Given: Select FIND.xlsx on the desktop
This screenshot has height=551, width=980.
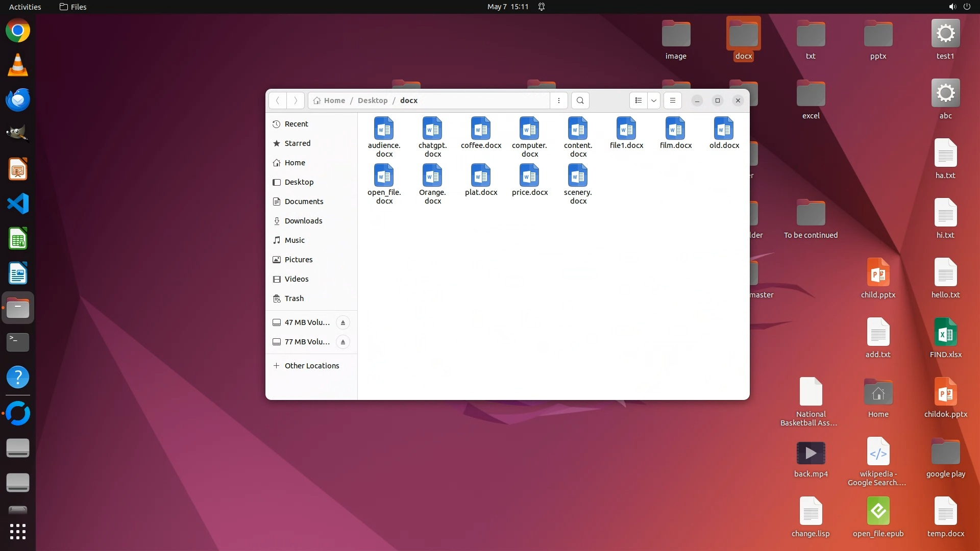Looking at the screenshot, I should point(945,334).
